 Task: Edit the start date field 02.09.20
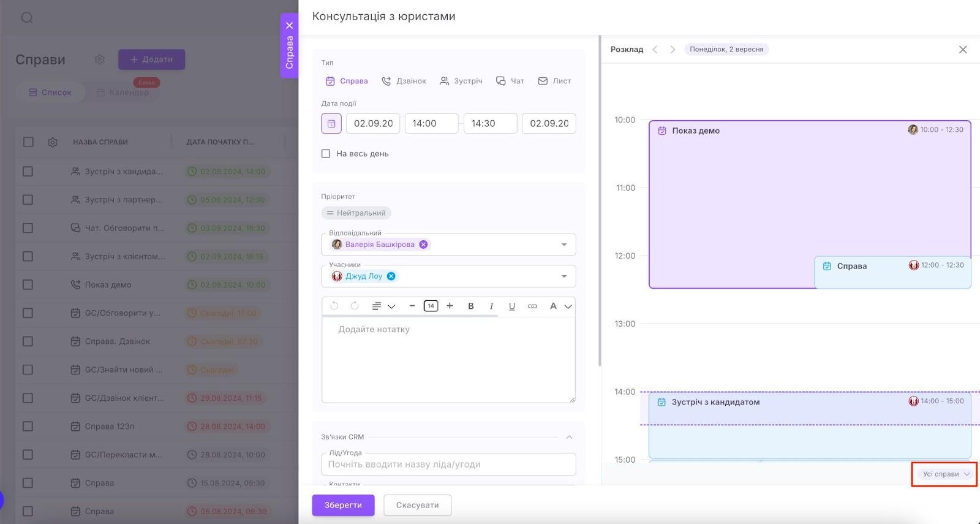click(x=373, y=123)
